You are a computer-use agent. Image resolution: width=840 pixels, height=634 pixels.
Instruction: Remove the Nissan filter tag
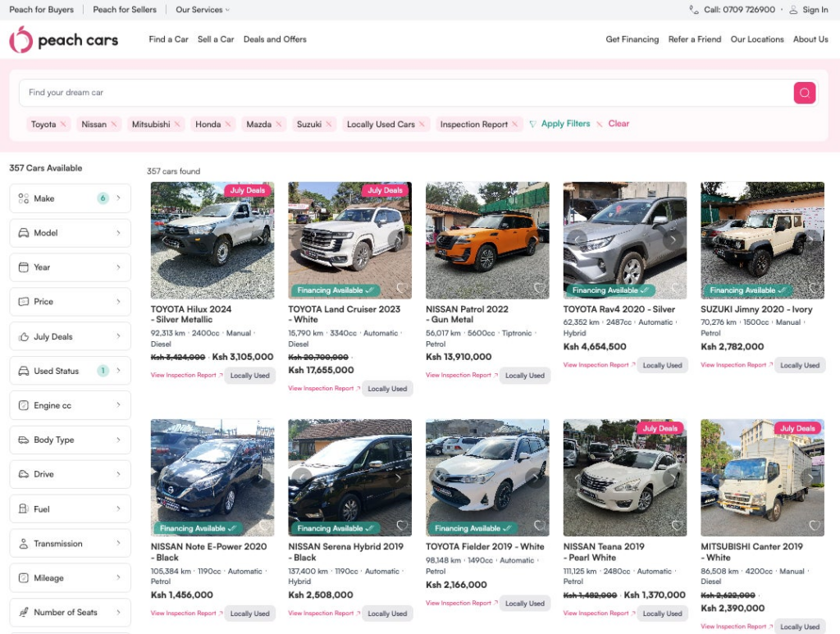[113, 124]
